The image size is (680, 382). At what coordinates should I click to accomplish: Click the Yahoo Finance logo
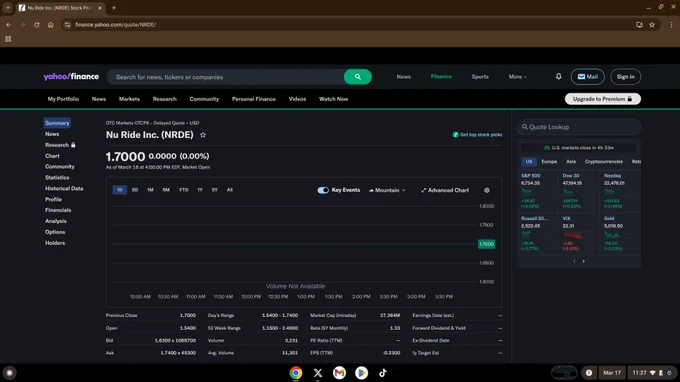click(x=71, y=77)
